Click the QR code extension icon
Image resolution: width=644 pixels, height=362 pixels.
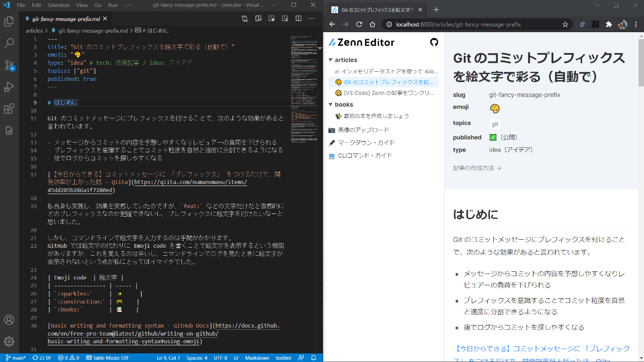(595, 24)
